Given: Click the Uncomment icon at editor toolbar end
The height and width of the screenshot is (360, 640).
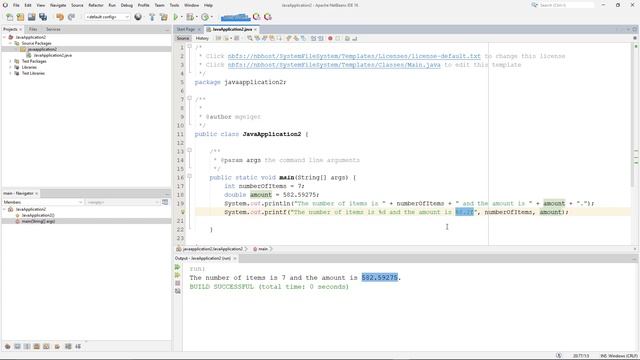Looking at the screenshot, I should [355, 38].
